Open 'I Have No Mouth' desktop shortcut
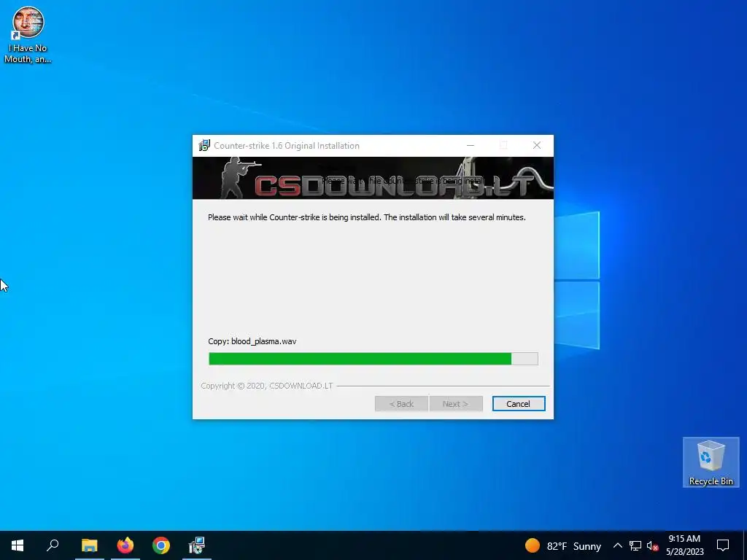This screenshot has width=747, height=560. click(x=28, y=34)
